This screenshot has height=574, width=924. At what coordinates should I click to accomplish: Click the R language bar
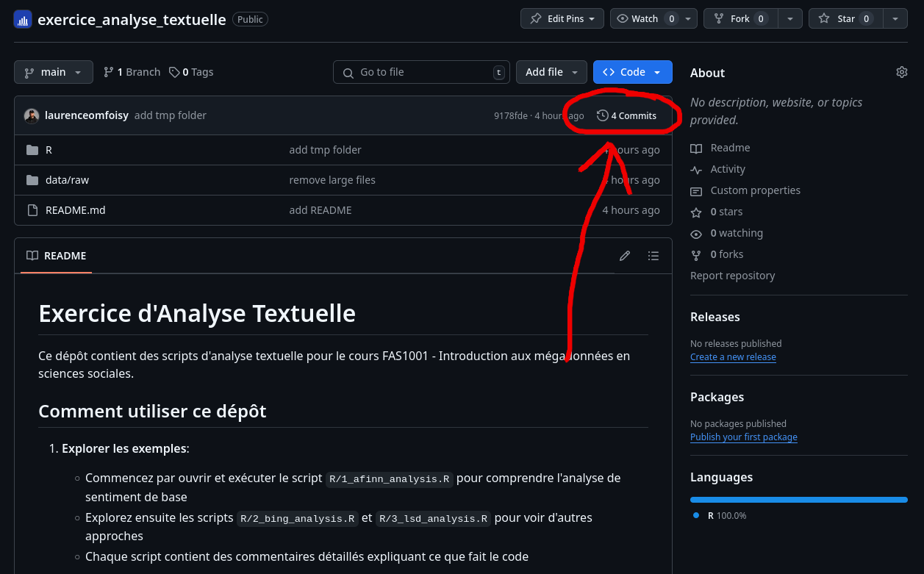[x=798, y=500]
